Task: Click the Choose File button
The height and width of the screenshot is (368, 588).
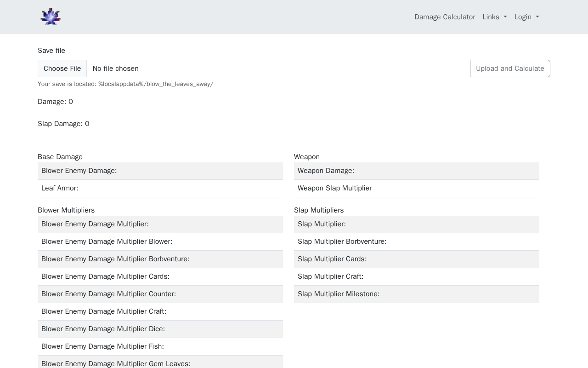Action: tap(62, 69)
